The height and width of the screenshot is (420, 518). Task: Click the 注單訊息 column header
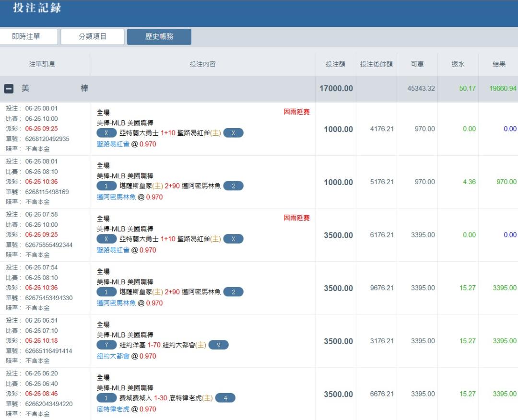[x=42, y=64]
